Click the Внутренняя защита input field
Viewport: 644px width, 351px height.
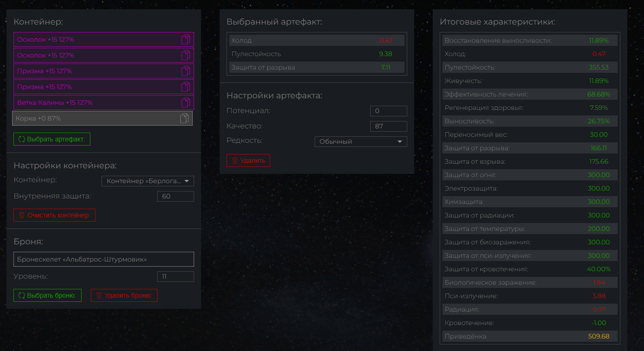175,196
